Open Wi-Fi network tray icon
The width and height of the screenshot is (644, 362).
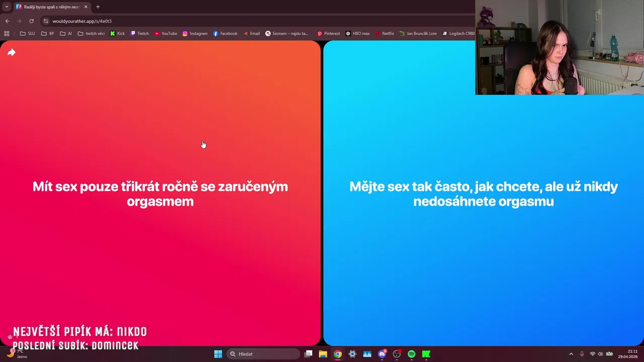tap(592, 354)
